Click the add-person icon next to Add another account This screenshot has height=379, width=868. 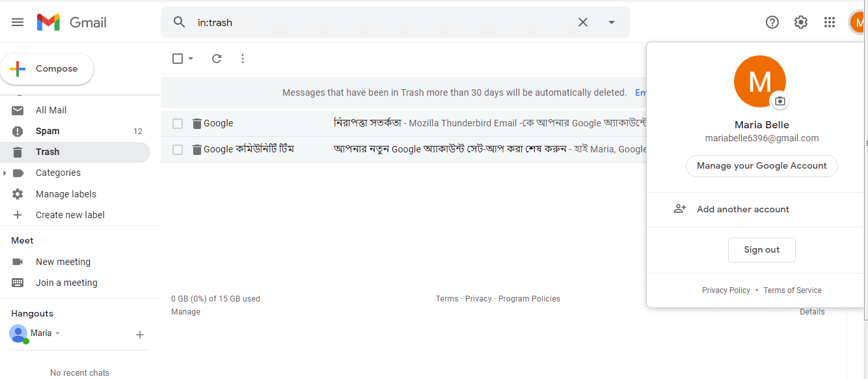[x=680, y=209]
